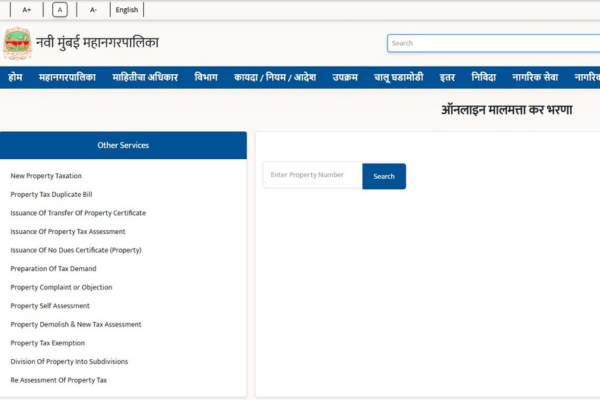Screen dimensions: 600x400
Task: Open Property Tax Duplicate Bill link
Action: pyautogui.click(x=51, y=194)
